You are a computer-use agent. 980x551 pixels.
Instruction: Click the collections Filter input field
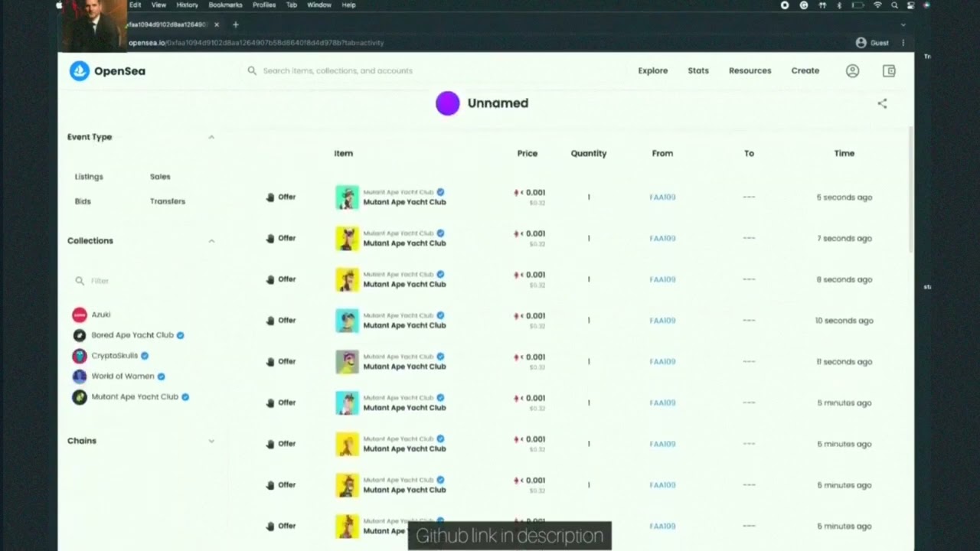tap(142, 281)
